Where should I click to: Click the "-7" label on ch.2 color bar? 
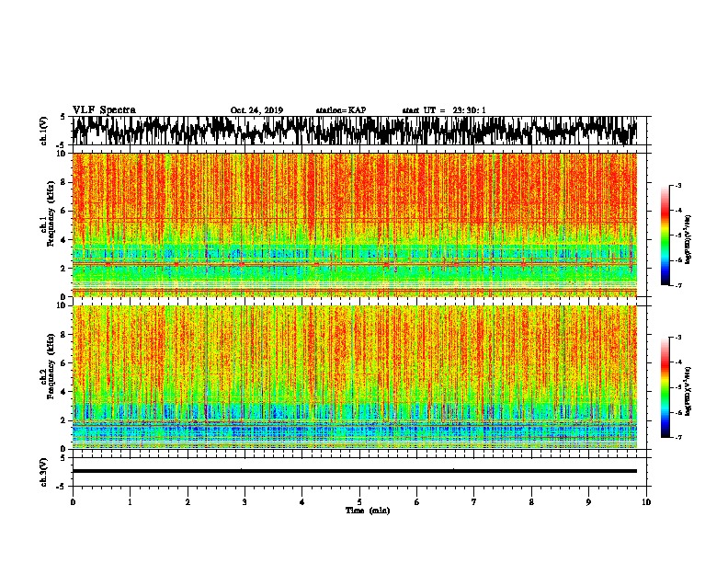click(677, 438)
